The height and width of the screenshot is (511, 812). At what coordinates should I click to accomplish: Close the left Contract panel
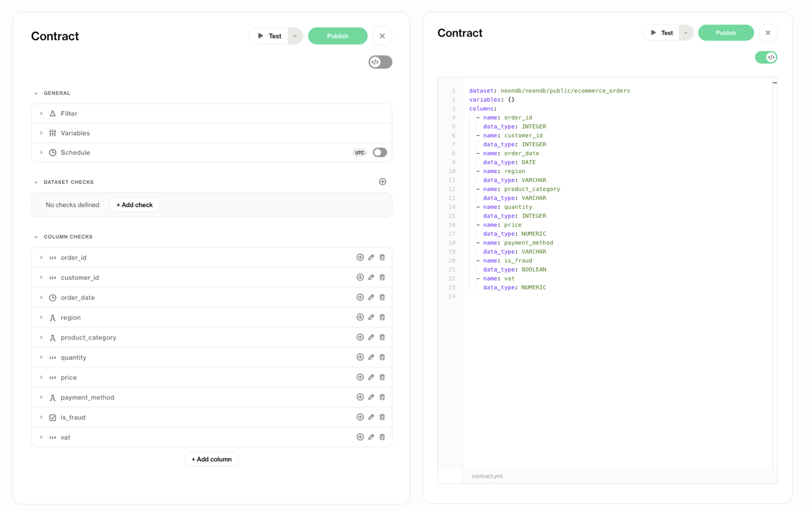382,36
